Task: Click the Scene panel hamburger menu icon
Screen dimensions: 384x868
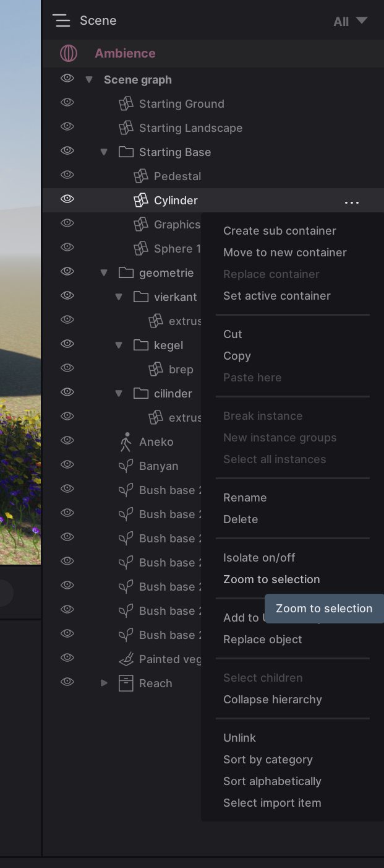Action: pos(62,20)
